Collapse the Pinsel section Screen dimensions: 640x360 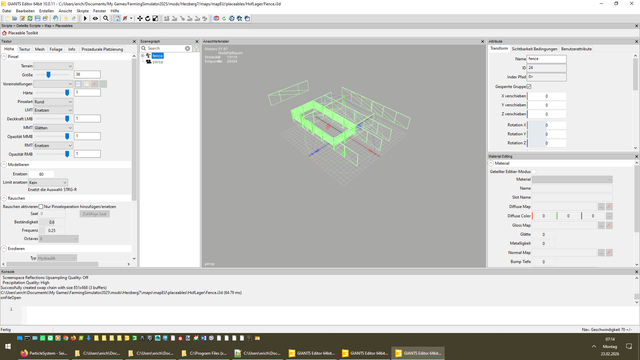point(4,57)
